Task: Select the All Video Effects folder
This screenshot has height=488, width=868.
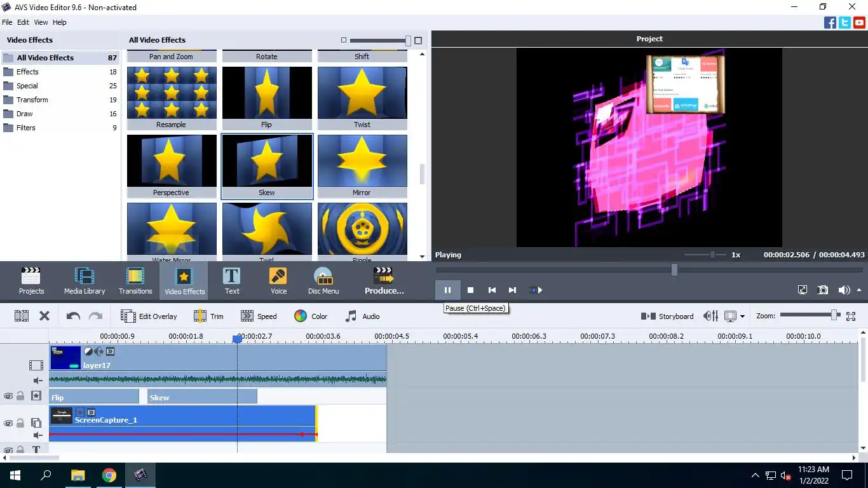Action: [x=60, y=57]
